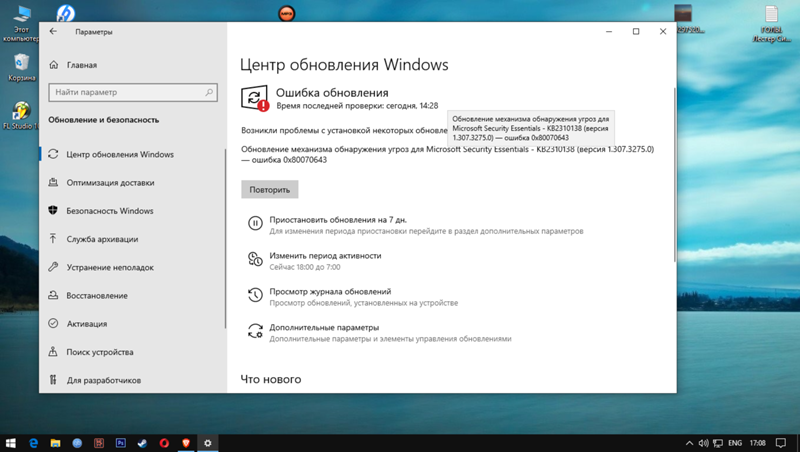
Task: Click the Для разработчиков sidebar icon
Action: pyautogui.click(x=53, y=380)
